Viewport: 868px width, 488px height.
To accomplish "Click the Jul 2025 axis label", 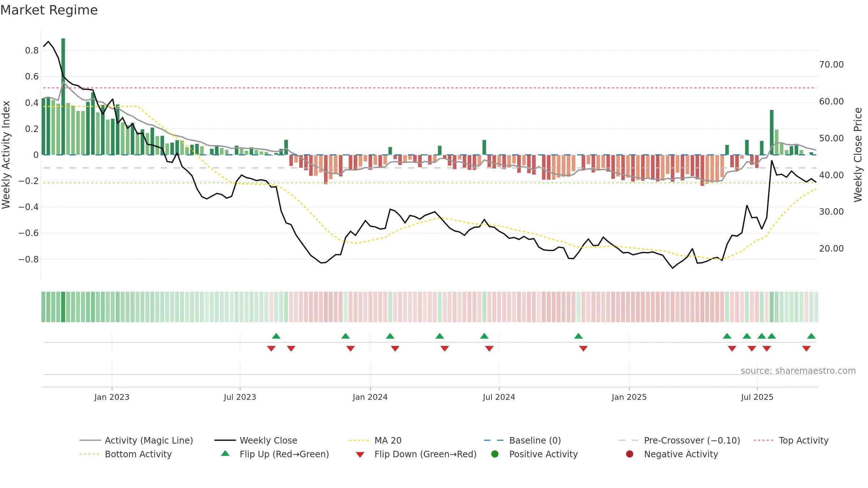I will pyautogui.click(x=757, y=397).
